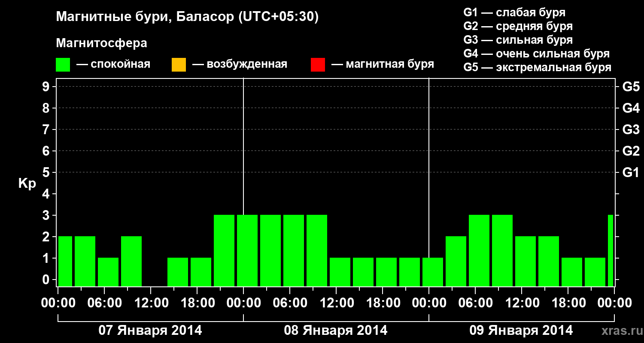Image resolution: width=644 pixels, height=343 pixels.
Task: Select legend line 'G3 — сильная буря'
Action: point(518,40)
